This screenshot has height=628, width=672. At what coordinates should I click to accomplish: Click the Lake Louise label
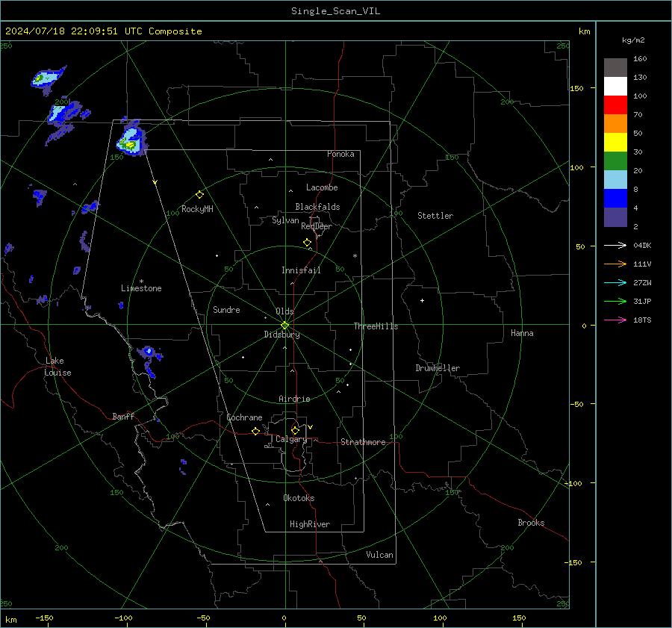57,367
